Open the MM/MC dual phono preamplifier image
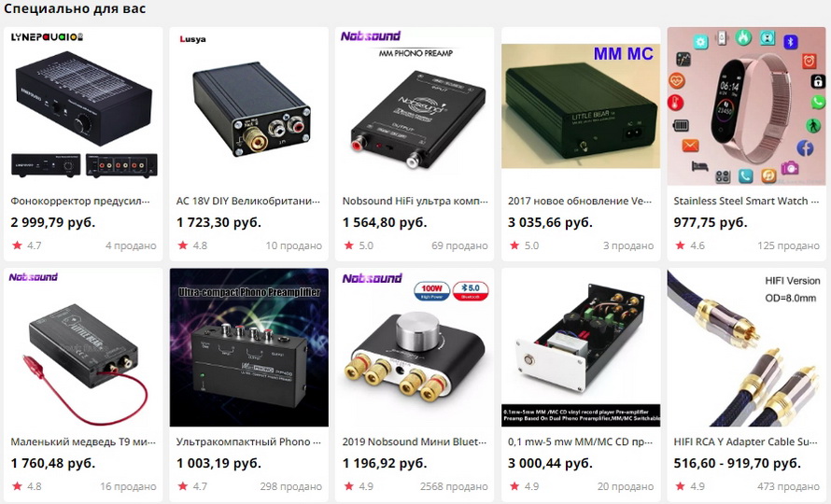The width and height of the screenshot is (831, 504). pos(581,347)
